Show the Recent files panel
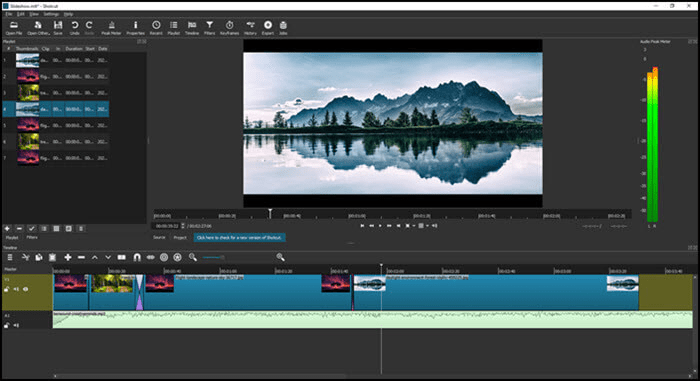This screenshot has height=381, width=700. point(156,28)
